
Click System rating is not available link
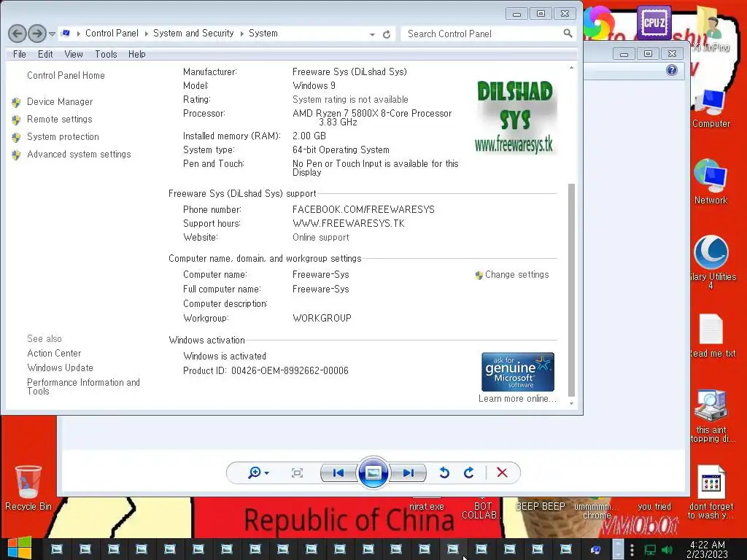coord(350,99)
